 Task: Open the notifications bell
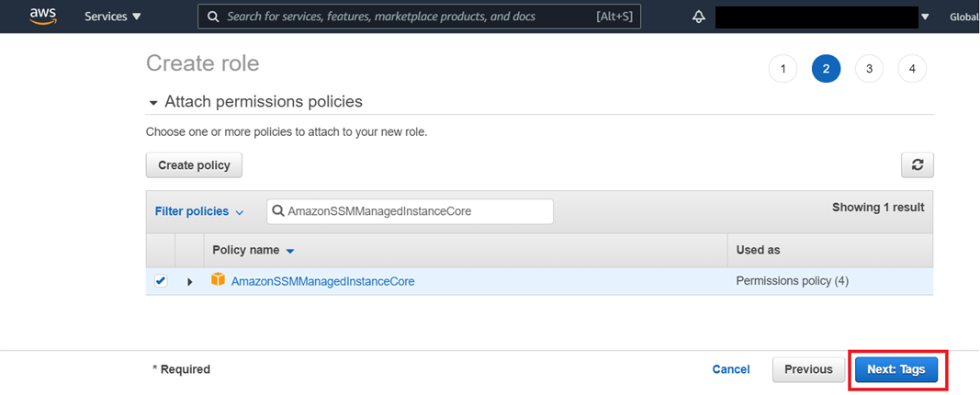pos(699,17)
